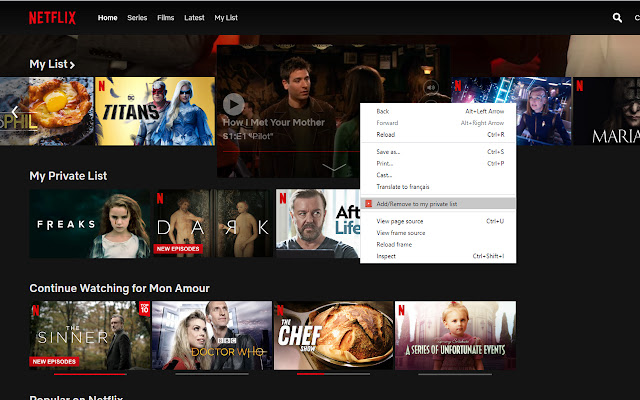640x400 pixels.
Task: Click the My Private List heading
Action: click(x=68, y=176)
